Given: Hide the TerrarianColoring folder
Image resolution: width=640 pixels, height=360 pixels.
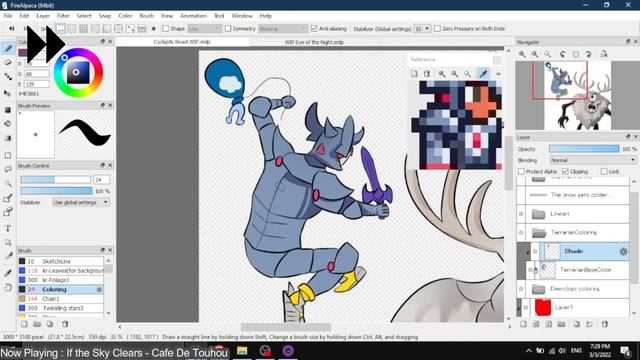Looking at the screenshot, I should pyautogui.click(x=521, y=233).
